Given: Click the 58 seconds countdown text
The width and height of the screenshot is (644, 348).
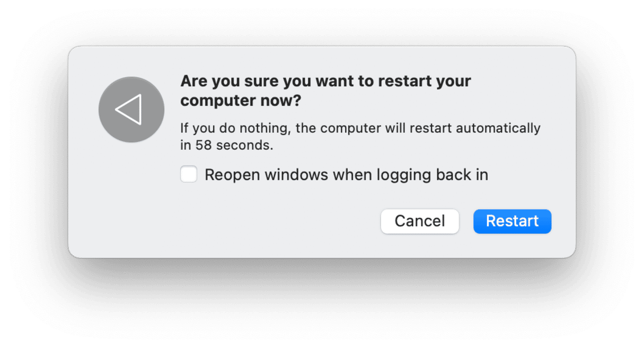Looking at the screenshot, I should 360,136.
